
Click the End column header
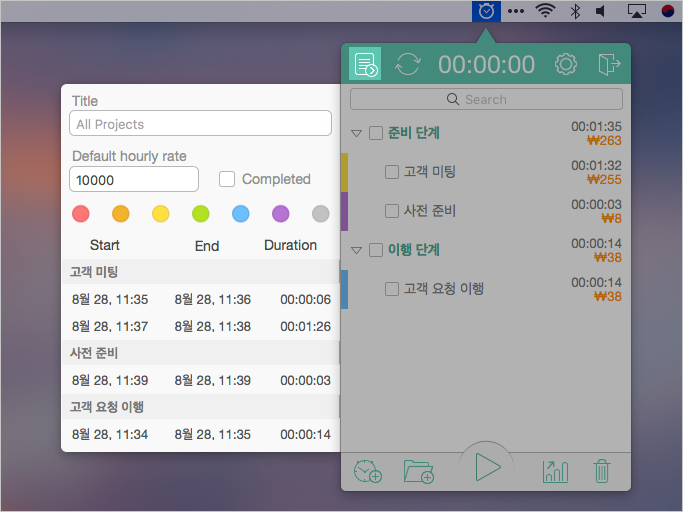(207, 246)
